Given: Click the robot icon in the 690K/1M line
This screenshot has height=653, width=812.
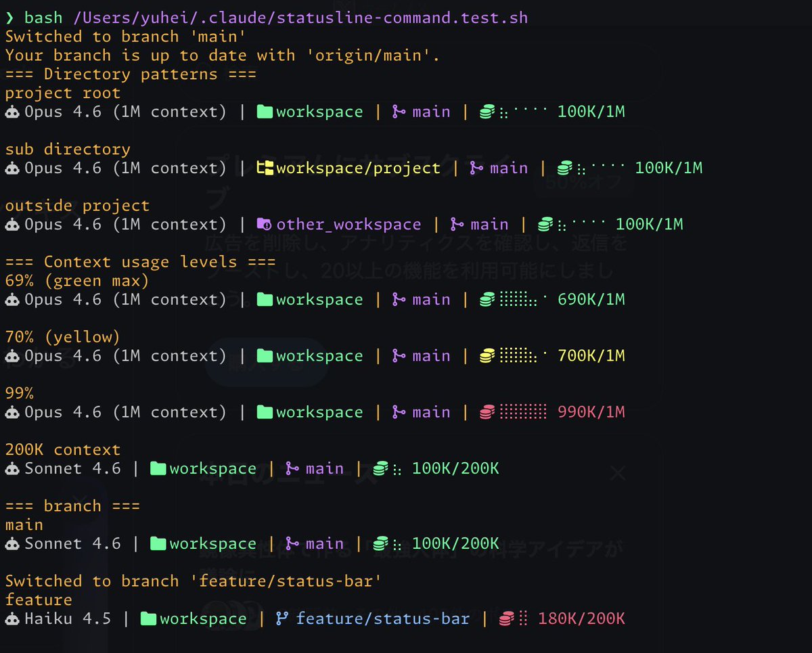Looking at the screenshot, I should pos(12,300).
